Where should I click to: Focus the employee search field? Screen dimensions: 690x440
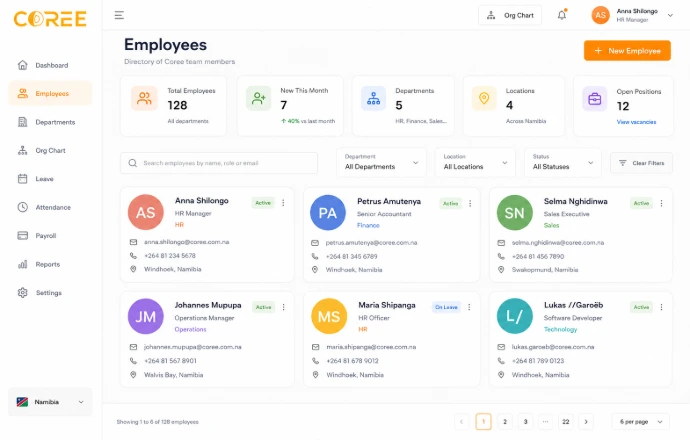pyautogui.click(x=219, y=163)
